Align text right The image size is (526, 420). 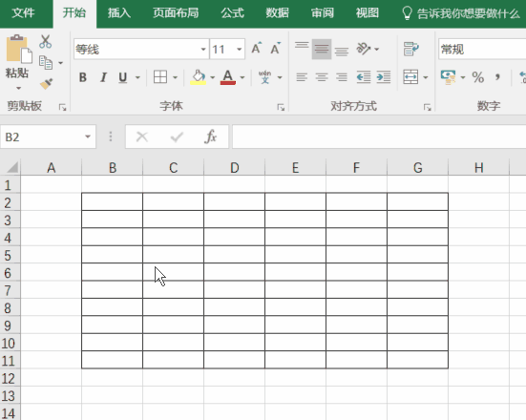[342, 77]
